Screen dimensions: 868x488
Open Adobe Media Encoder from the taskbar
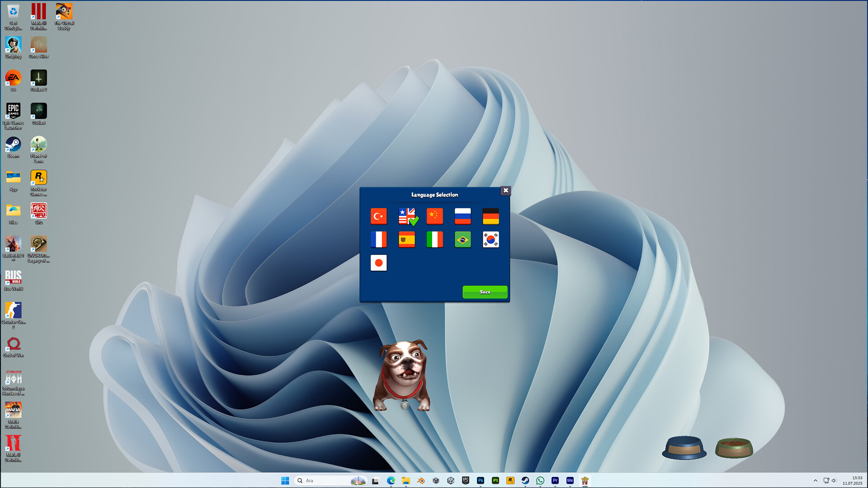(x=570, y=480)
